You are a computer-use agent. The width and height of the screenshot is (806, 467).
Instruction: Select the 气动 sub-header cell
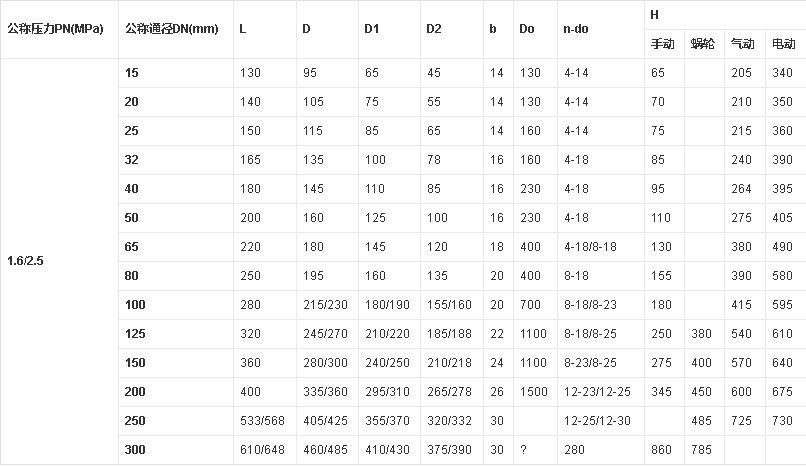(x=743, y=44)
